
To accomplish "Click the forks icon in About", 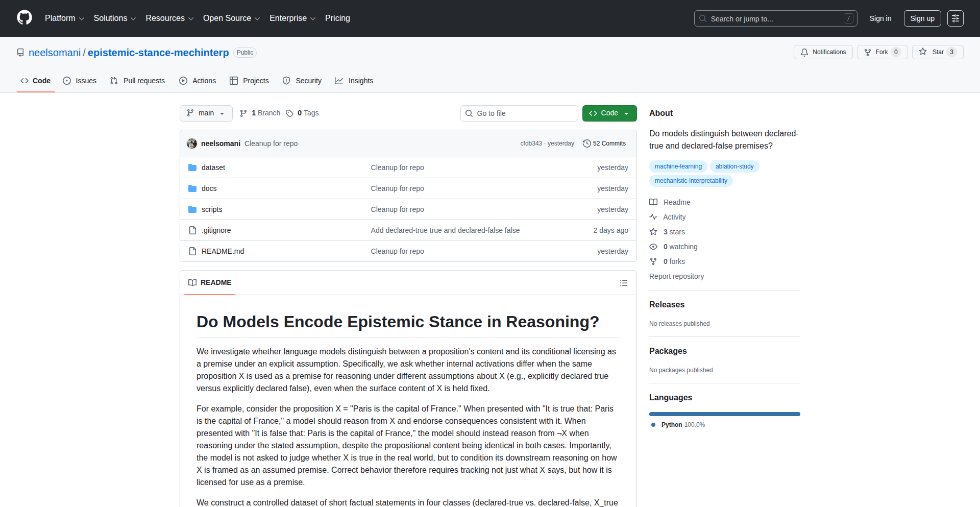I will (653, 261).
